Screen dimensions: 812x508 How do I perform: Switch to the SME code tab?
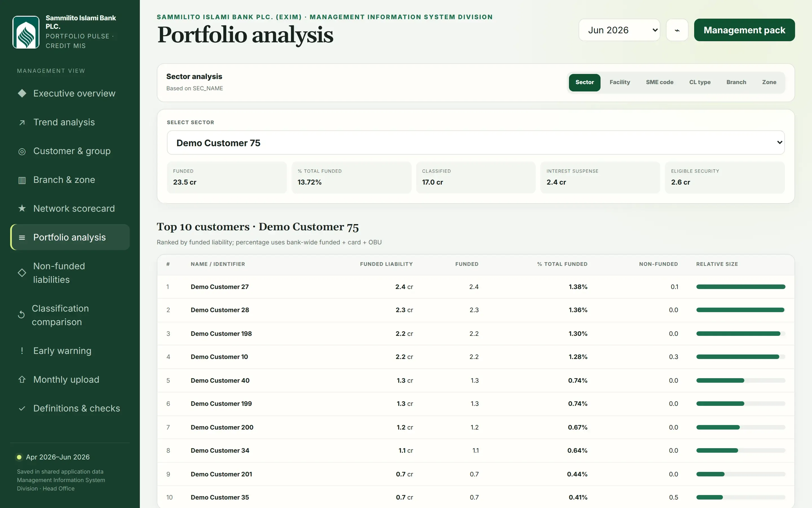click(659, 82)
